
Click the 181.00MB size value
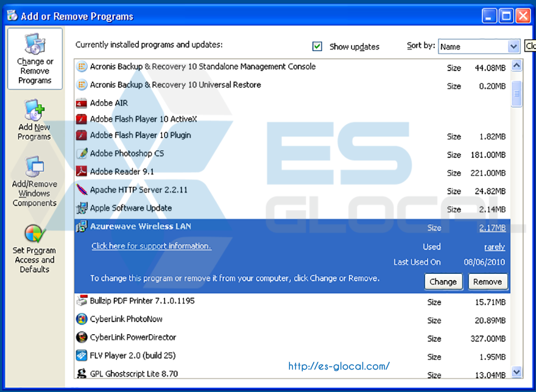[x=488, y=155]
